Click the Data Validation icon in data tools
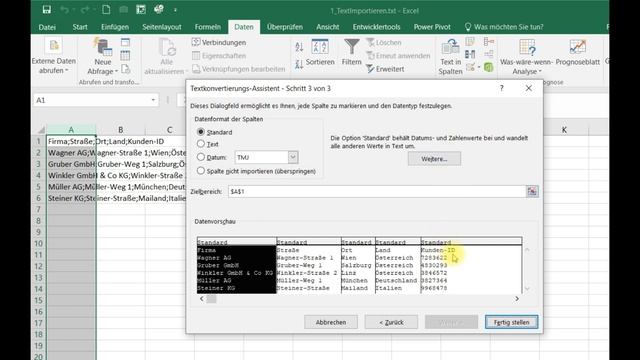This screenshot has width=640, height=360. coord(470,67)
